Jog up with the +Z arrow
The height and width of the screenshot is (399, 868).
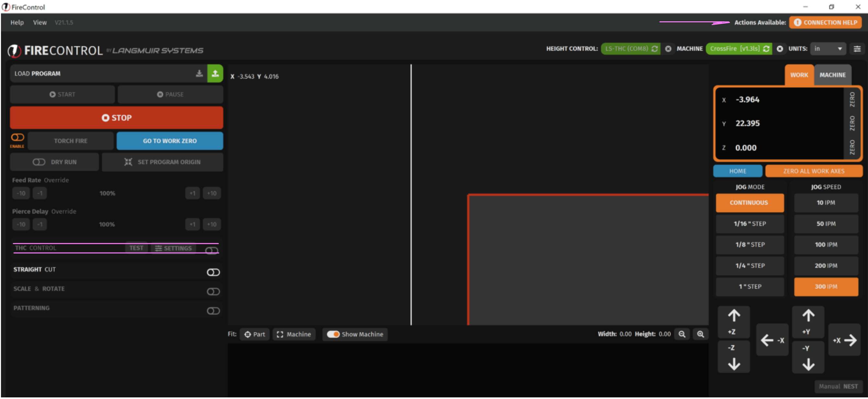[734, 321]
